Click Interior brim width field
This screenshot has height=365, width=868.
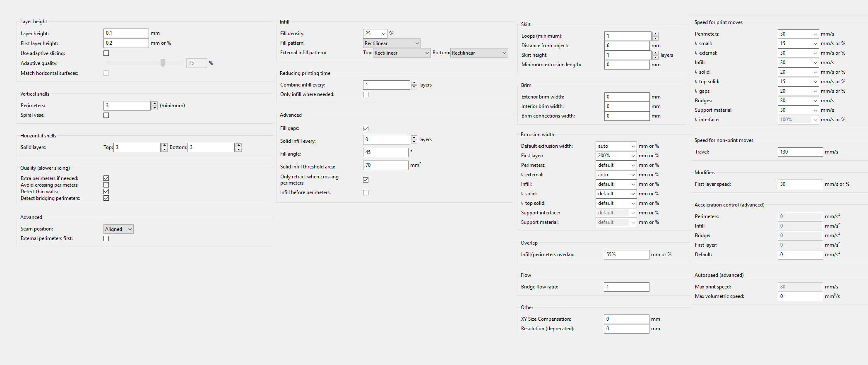coord(627,106)
